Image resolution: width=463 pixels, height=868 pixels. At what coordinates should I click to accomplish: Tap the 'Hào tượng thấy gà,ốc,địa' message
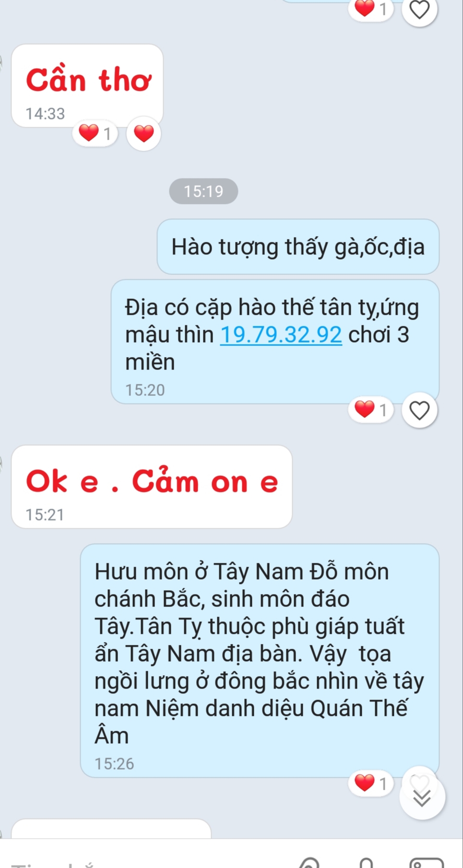point(298,247)
